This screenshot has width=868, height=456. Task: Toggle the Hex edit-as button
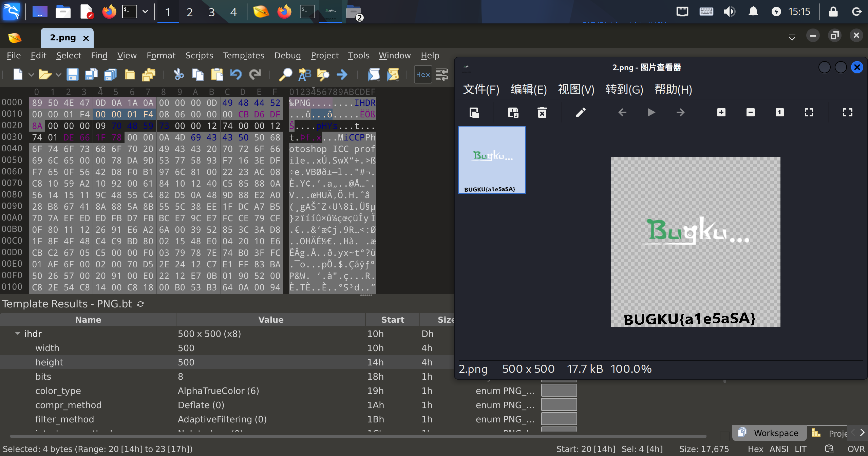pos(423,74)
